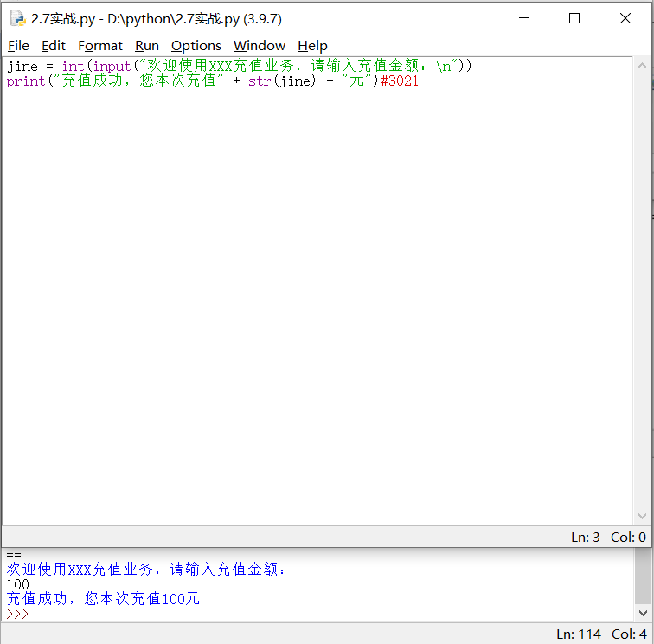The height and width of the screenshot is (644, 654).
Task: Click the shell's Ln: 114 status indicator
Action: coord(579,634)
